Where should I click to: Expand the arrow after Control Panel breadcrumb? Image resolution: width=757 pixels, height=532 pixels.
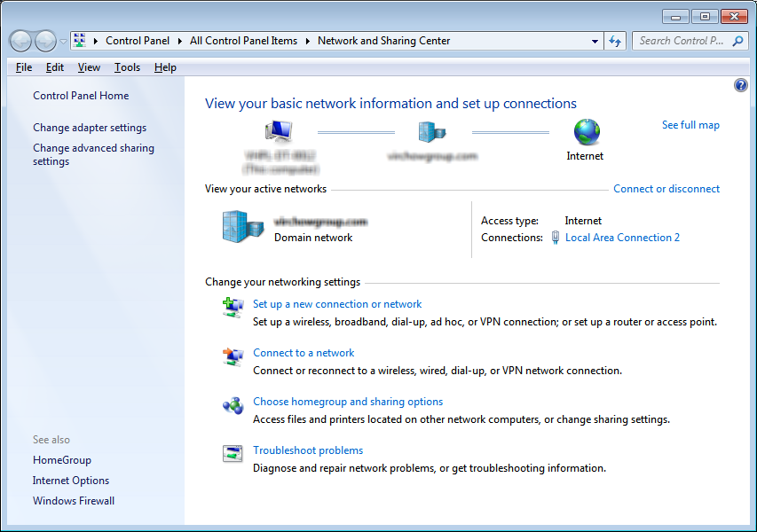pos(179,41)
